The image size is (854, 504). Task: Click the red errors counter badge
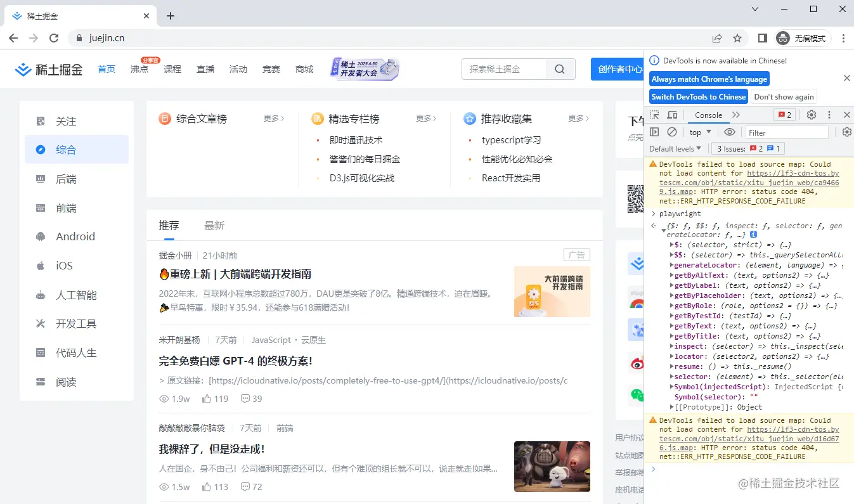[x=784, y=115]
